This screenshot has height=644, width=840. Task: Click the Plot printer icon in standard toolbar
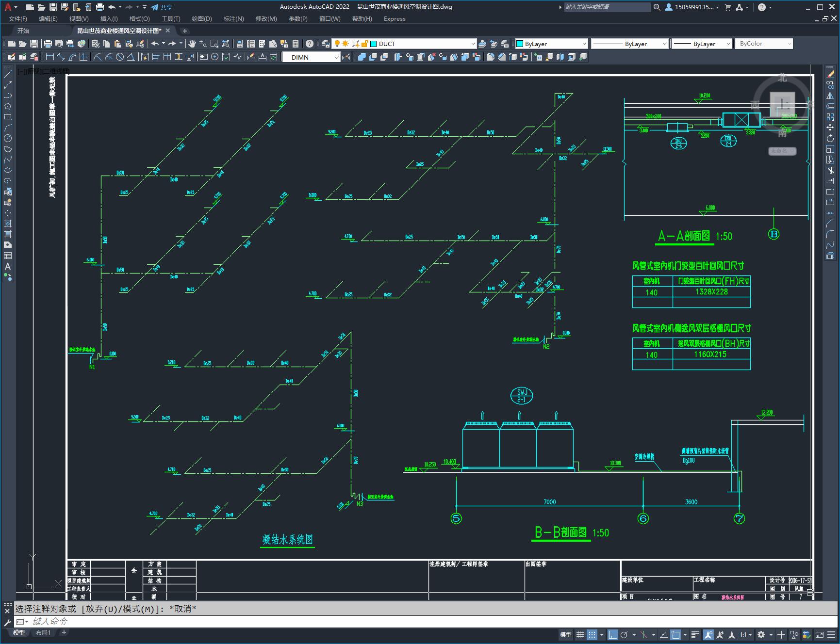coord(48,44)
